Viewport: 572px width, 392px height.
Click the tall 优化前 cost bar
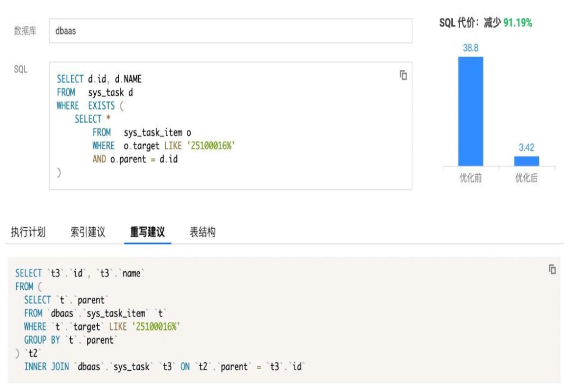tap(470, 111)
